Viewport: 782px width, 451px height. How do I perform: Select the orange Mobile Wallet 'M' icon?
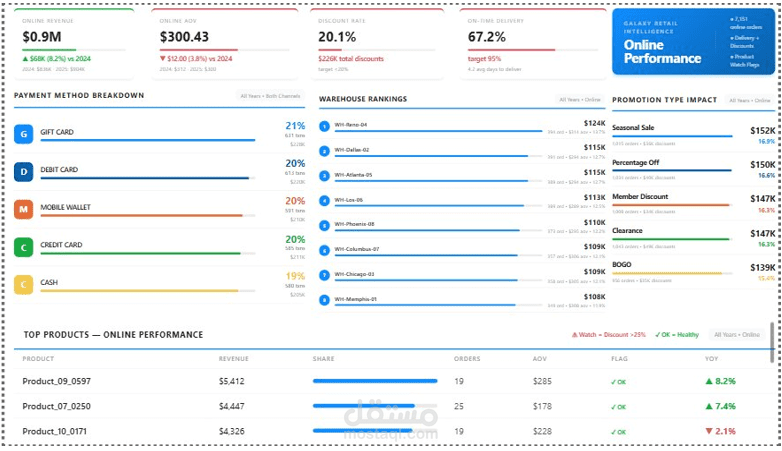pos(23,210)
